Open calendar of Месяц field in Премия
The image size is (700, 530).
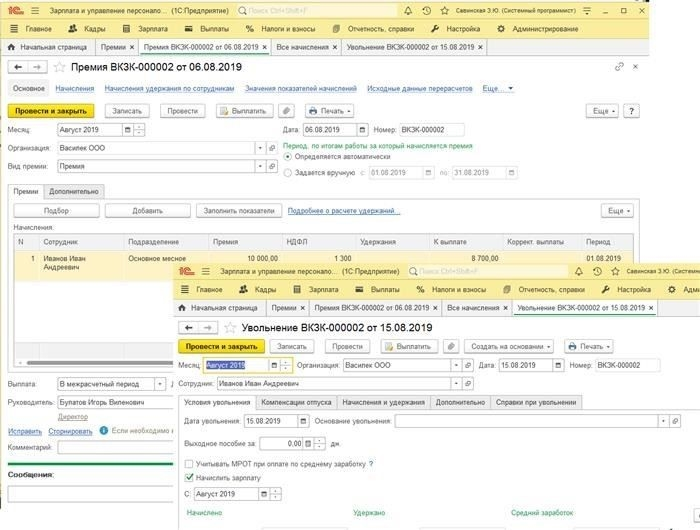128,130
